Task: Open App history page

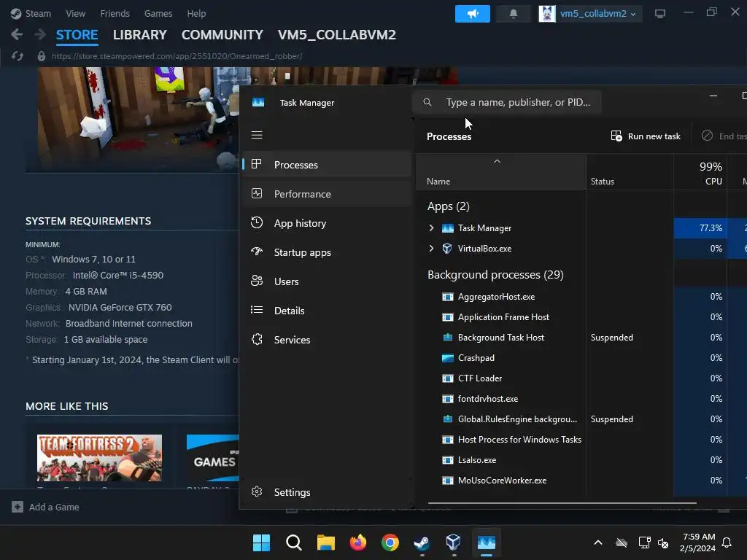Action: (328, 223)
